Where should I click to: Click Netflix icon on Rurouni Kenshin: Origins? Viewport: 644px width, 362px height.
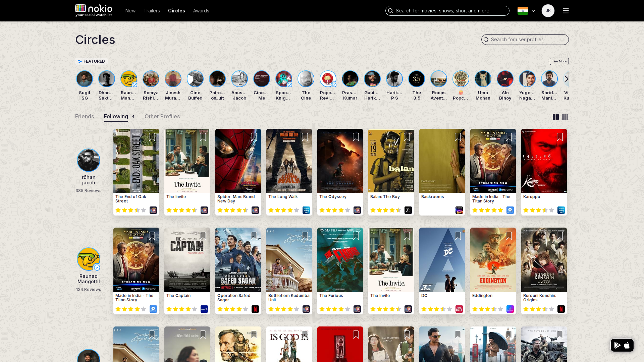coord(561,309)
